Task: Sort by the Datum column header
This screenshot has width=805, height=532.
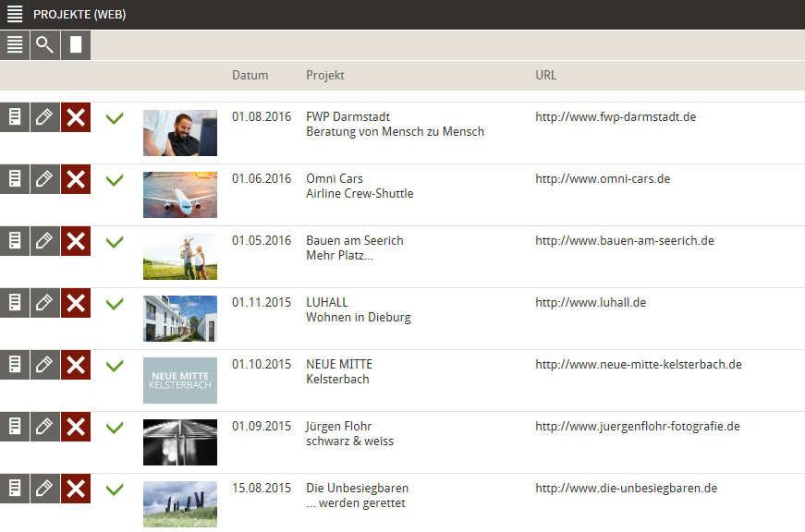Action: [250, 75]
